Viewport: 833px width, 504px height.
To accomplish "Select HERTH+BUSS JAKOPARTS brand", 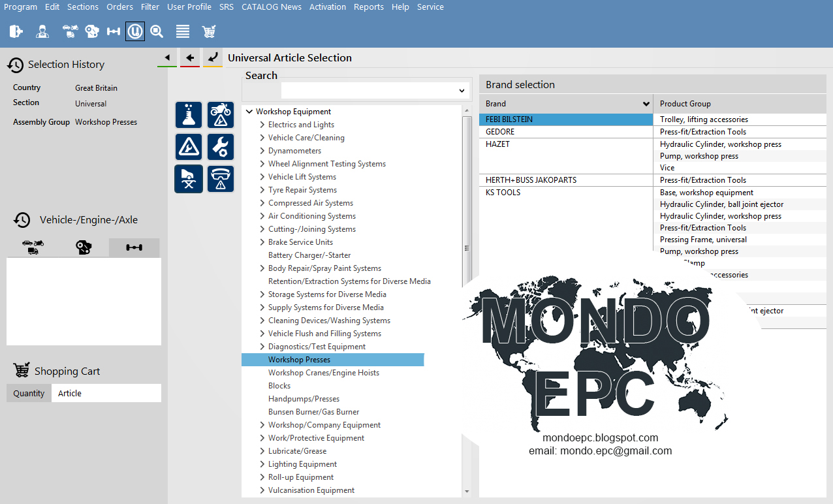I will click(566, 180).
